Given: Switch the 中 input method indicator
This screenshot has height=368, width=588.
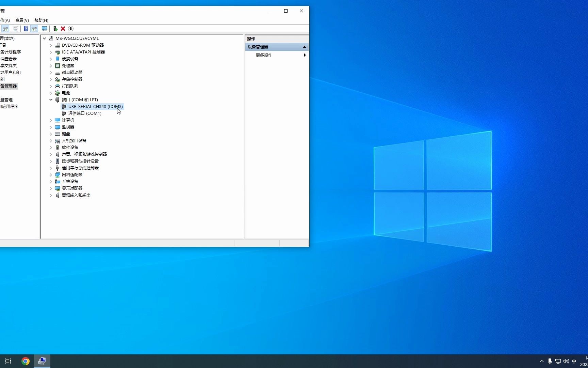Looking at the screenshot, I should (574, 361).
